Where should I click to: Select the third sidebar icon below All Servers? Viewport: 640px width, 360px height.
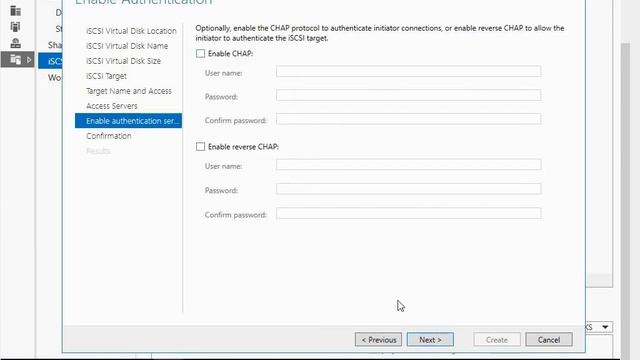click(x=15, y=43)
